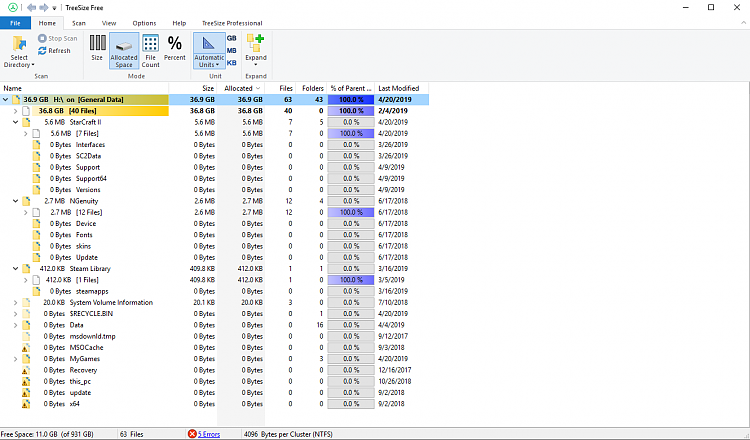Set units to KB

tap(232, 63)
